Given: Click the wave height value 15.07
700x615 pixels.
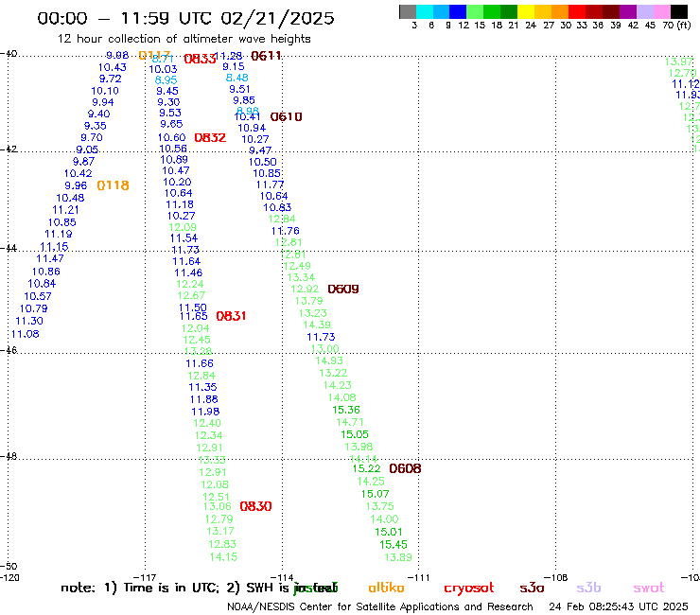Looking at the screenshot, I should [375, 494].
